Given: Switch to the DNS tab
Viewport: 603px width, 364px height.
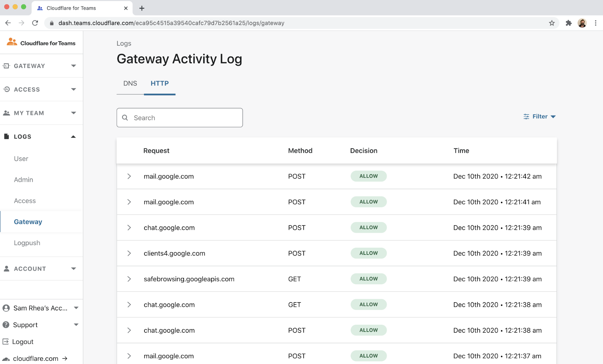Looking at the screenshot, I should 130,83.
